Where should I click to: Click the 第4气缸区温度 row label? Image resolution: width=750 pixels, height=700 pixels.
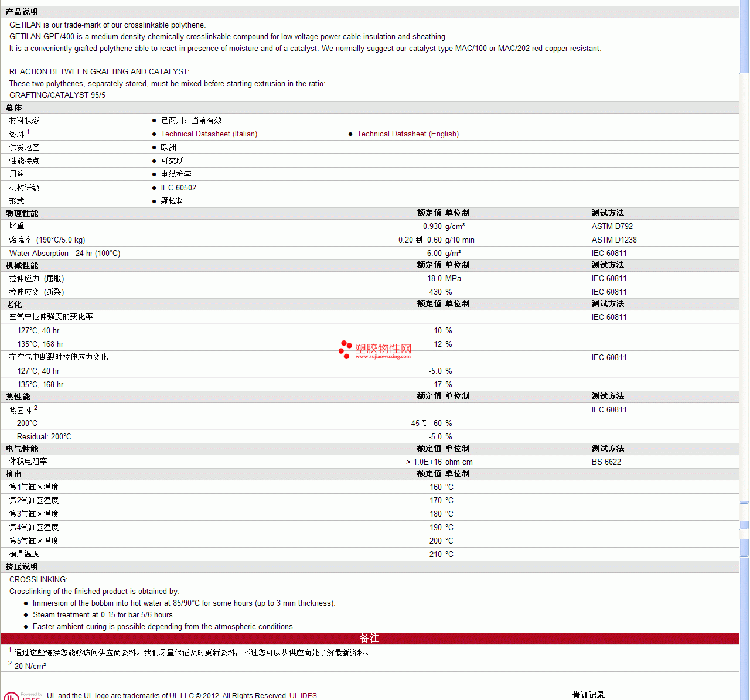click(x=34, y=528)
